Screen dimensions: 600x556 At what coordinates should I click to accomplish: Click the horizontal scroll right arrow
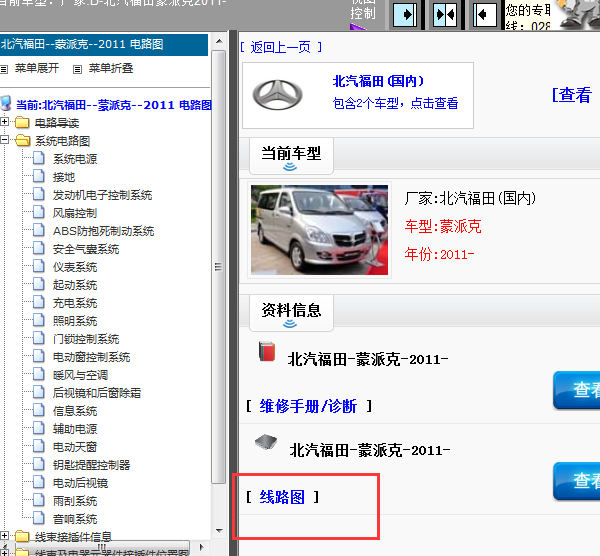click(x=202, y=547)
